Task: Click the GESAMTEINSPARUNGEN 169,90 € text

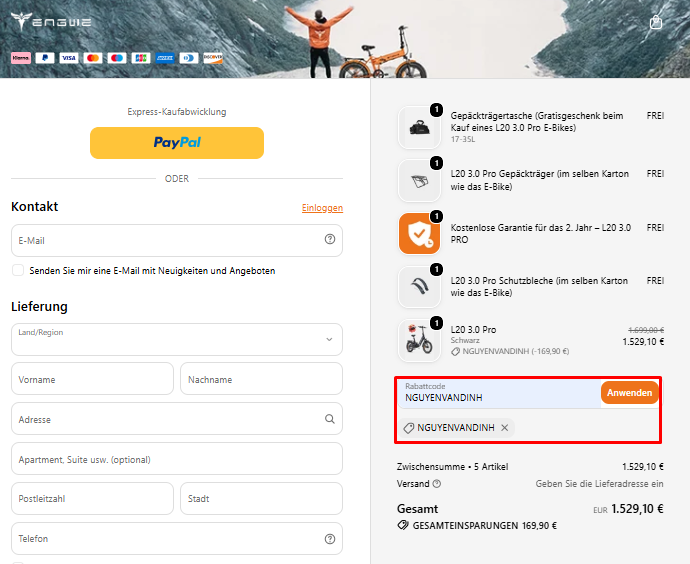Action: 484,525
